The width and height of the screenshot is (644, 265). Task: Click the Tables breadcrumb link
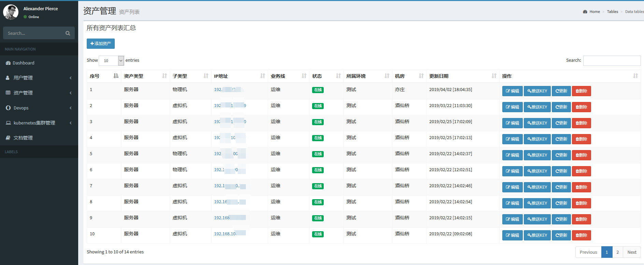(x=613, y=12)
